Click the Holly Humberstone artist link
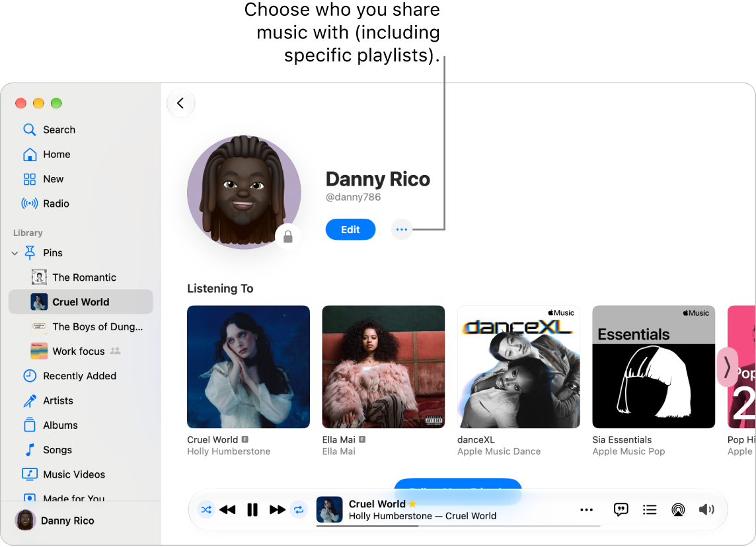This screenshot has width=756, height=547. pos(229,452)
